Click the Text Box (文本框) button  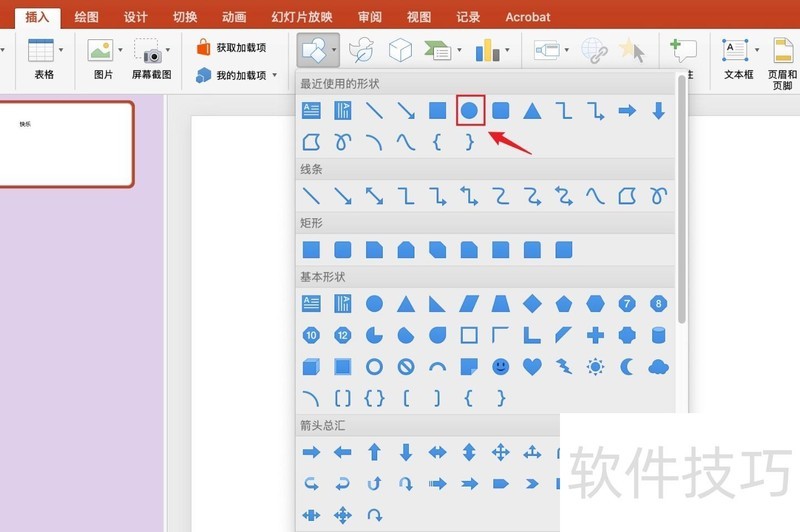737,58
